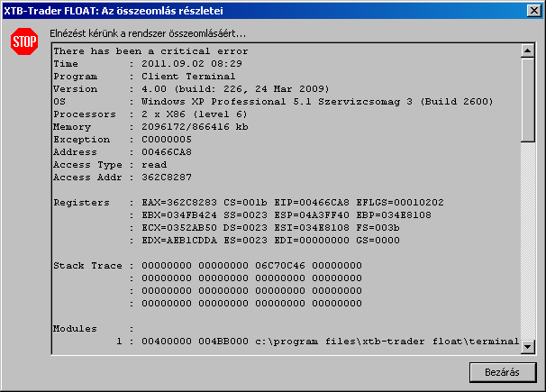Click version text '4.00 (build: 226, 24 Mar 2009)'

pyautogui.click(x=235, y=89)
